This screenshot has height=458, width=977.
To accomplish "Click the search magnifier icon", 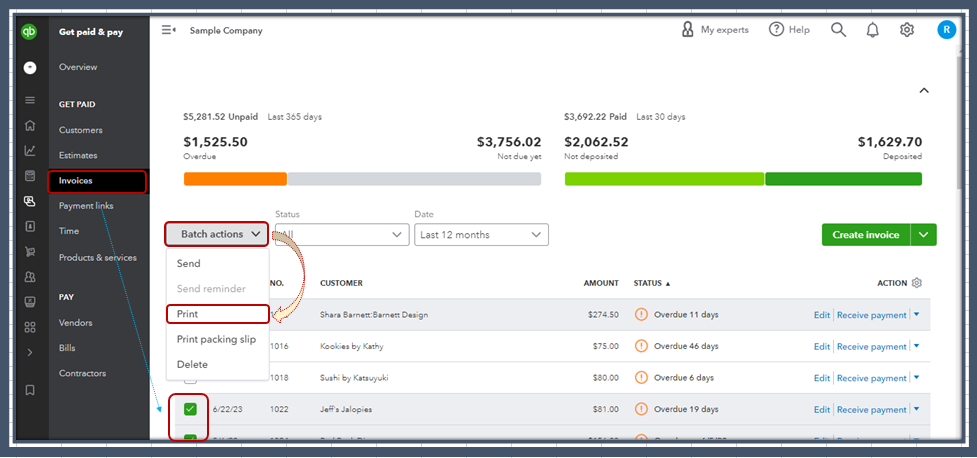I will (839, 30).
